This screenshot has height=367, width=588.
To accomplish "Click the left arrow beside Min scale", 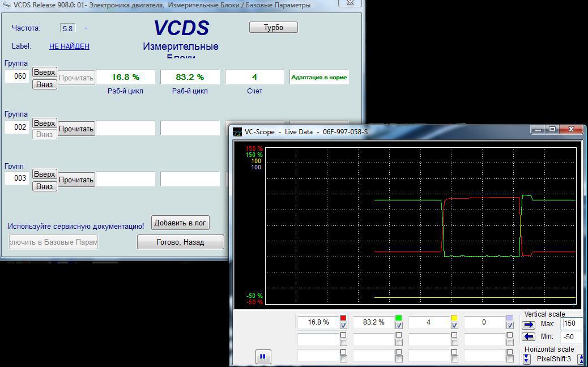I will click(529, 336).
